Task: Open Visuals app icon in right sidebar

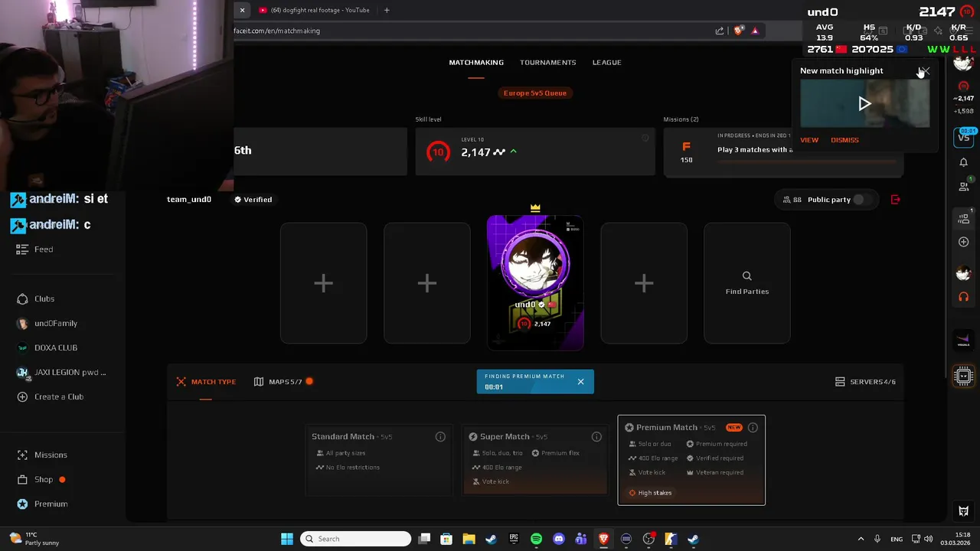Action: click(963, 341)
